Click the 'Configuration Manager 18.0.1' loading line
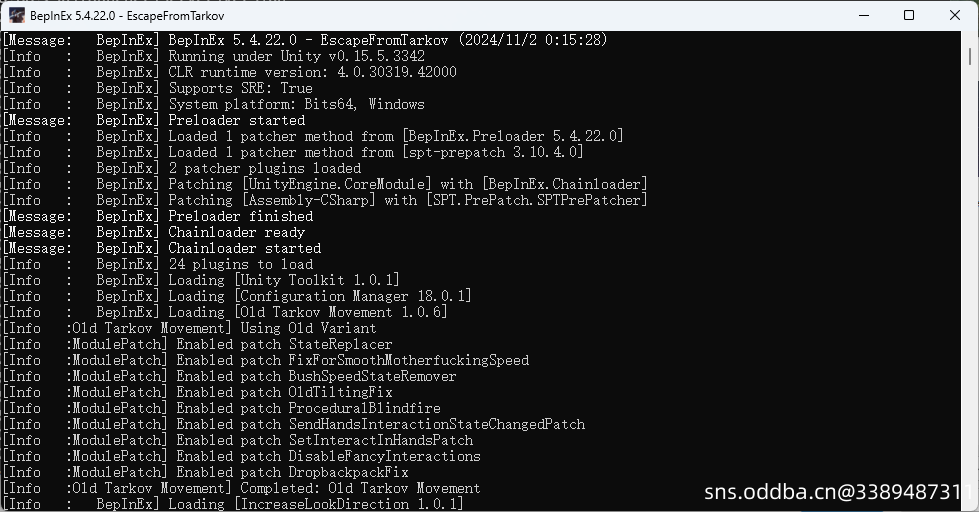 237,296
